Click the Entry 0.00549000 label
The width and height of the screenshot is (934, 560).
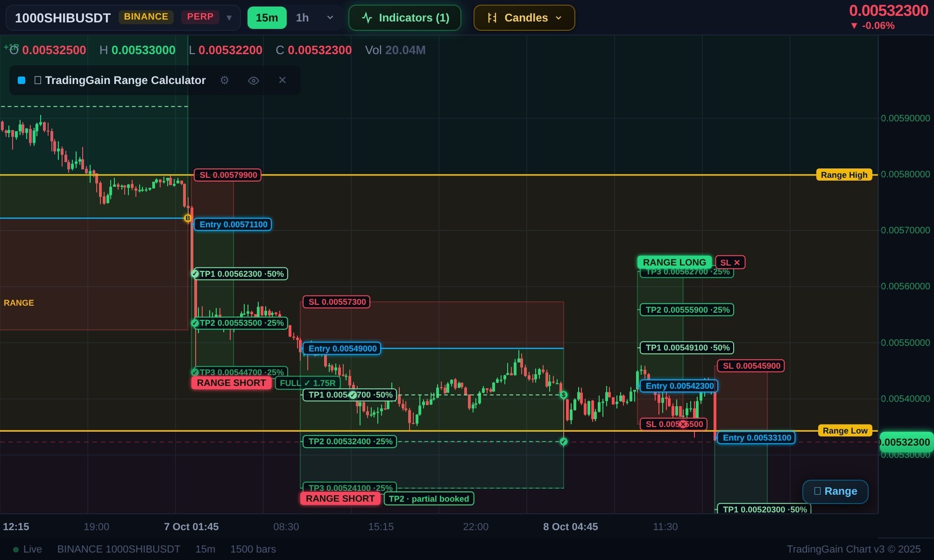coord(342,349)
